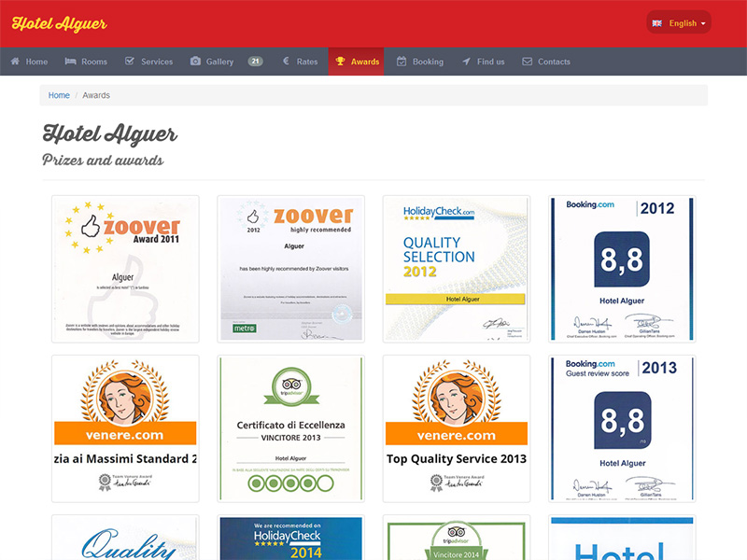The width and height of the screenshot is (747, 560).
Task: Click the bed icon for Rooms
Action: (x=71, y=61)
